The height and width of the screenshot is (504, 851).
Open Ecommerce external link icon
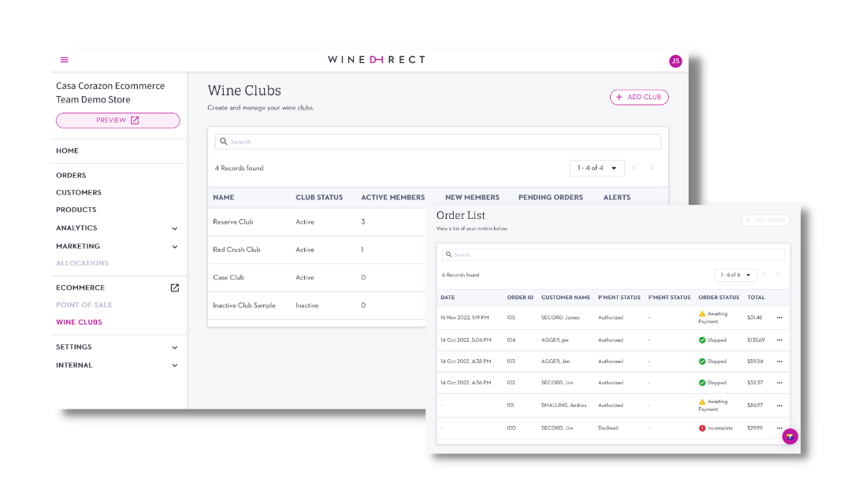tap(175, 288)
